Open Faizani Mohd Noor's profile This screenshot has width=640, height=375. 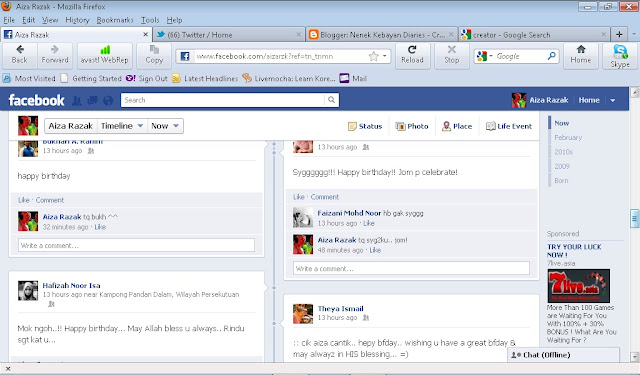pos(349,213)
